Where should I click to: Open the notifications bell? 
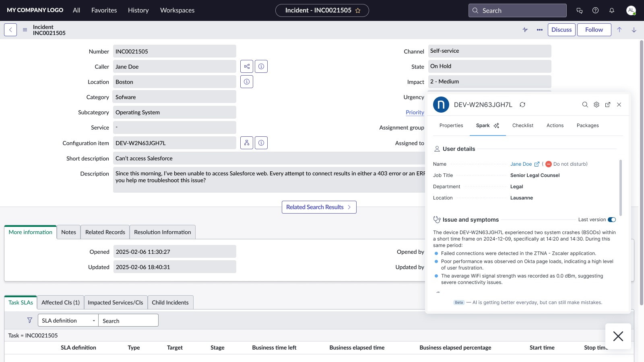click(x=612, y=10)
